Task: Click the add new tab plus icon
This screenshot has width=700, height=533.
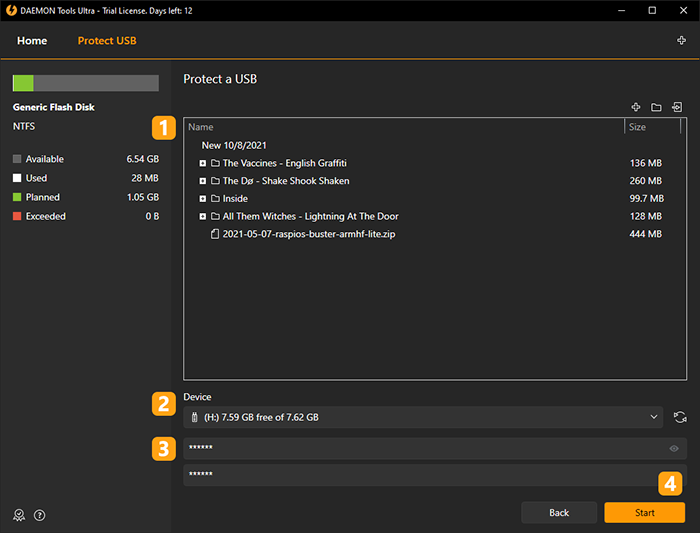Action: (681, 41)
